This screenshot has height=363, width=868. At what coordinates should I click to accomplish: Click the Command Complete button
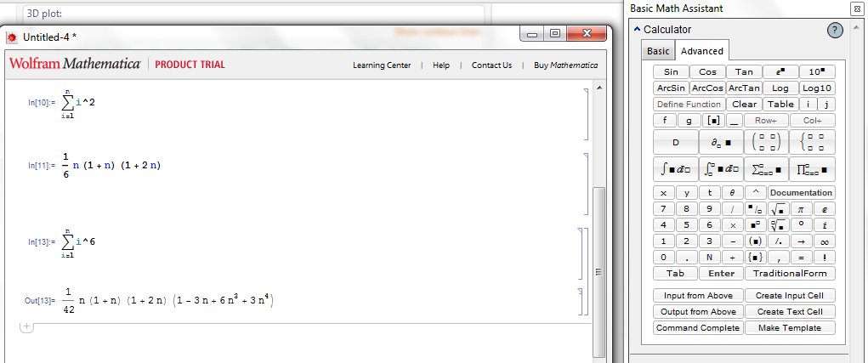(x=698, y=327)
